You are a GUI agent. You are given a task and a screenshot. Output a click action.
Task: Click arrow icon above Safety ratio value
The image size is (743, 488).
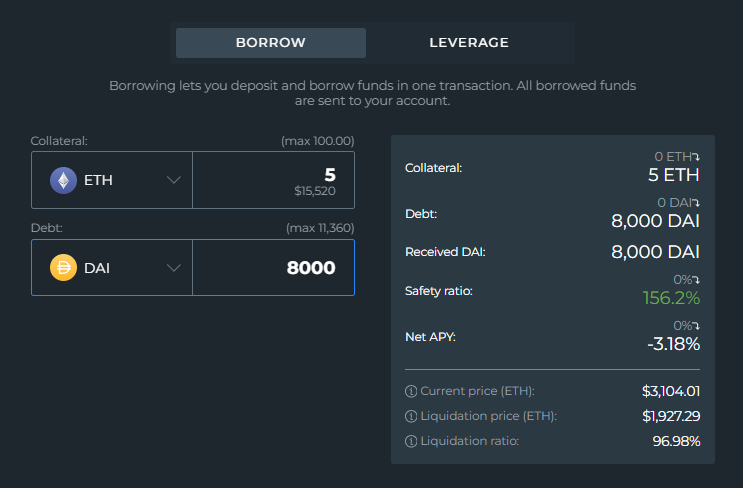click(x=696, y=280)
